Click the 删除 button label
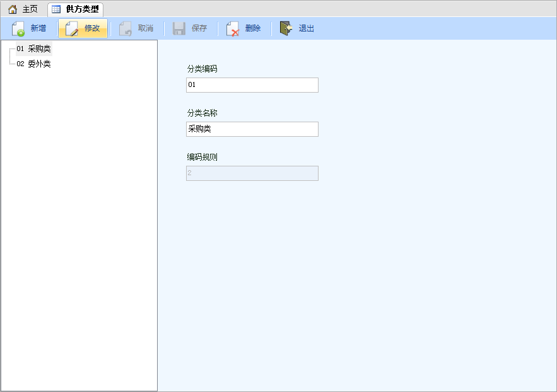557x392 pixels. coord(253,28)
